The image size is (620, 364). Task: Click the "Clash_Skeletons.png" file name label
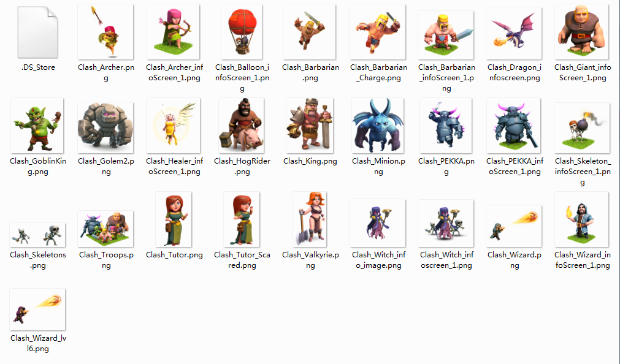point(38,260)
